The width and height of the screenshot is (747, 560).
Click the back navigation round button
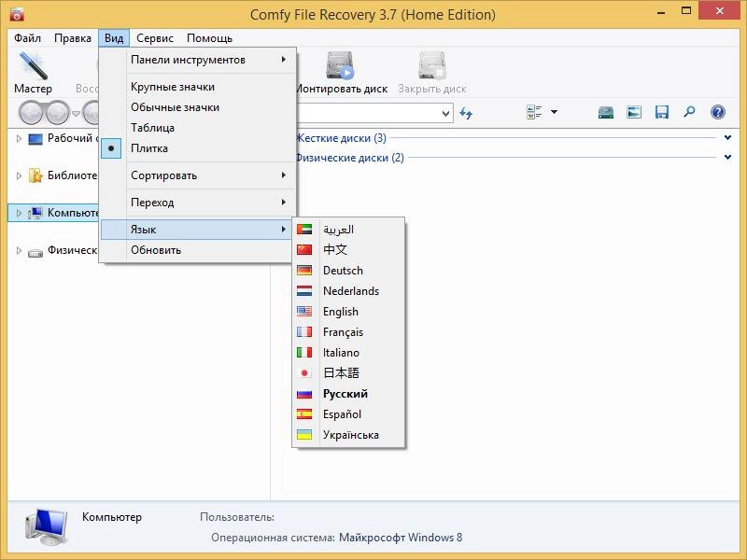coord(32,113)
